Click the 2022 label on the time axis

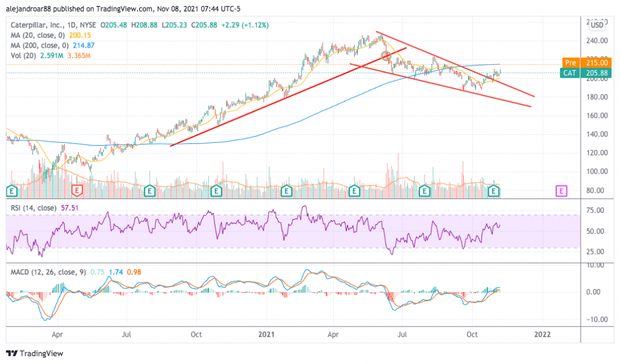point(542,334)
